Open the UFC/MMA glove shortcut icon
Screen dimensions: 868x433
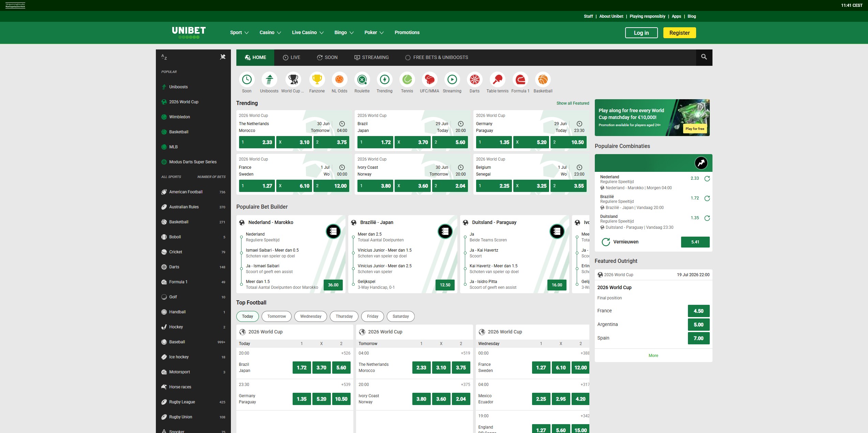429,79
